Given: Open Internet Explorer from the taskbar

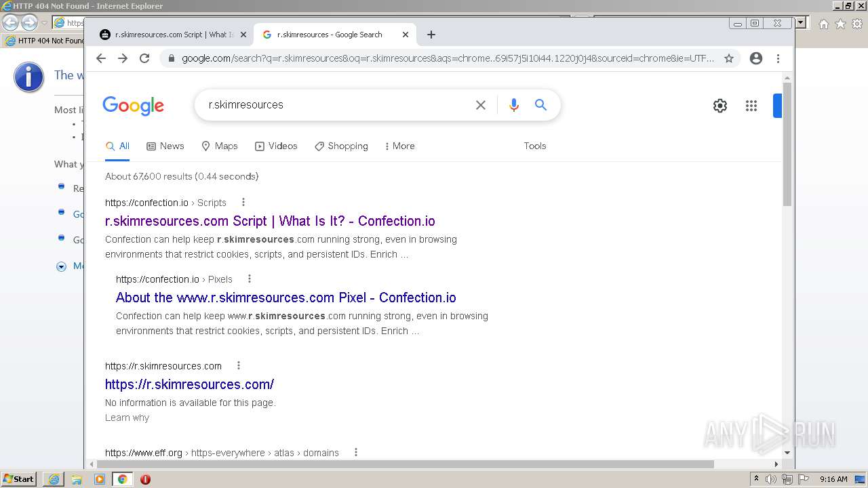Looking at the screenshot, I should click(x=54, y=479).
